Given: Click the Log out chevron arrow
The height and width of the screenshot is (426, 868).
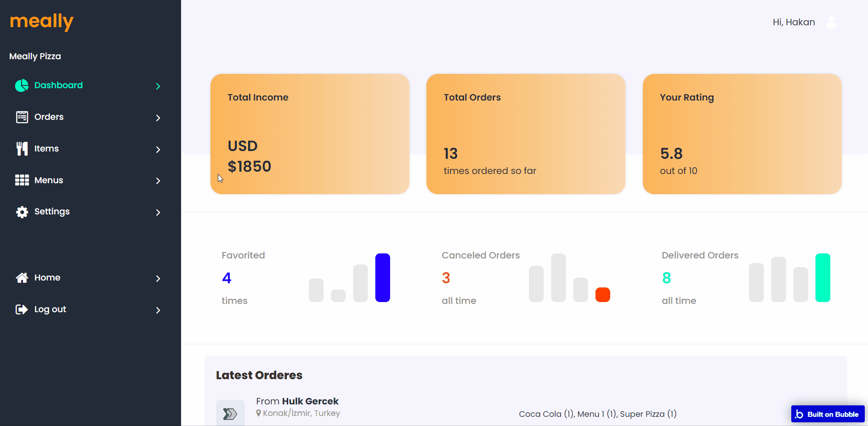Looking at the screenshot, I should click(158, 310).
